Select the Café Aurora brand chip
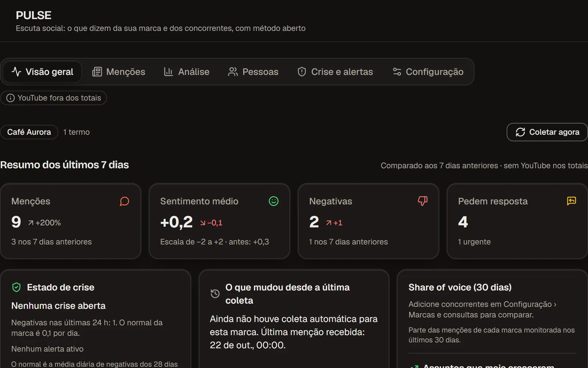The height and width of the screenshot is (368, 588). tap(29, 132)
